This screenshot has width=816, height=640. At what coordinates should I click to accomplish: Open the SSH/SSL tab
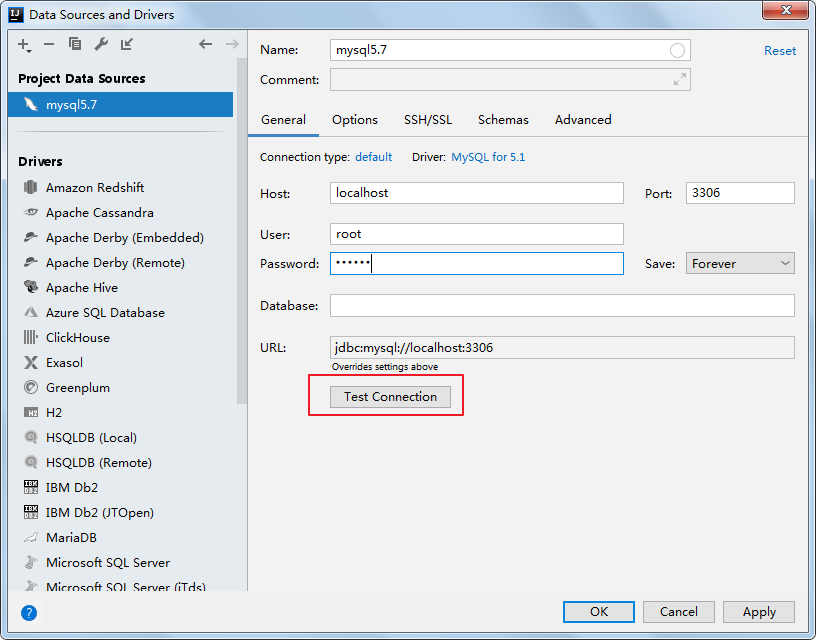tap(428, 120)
